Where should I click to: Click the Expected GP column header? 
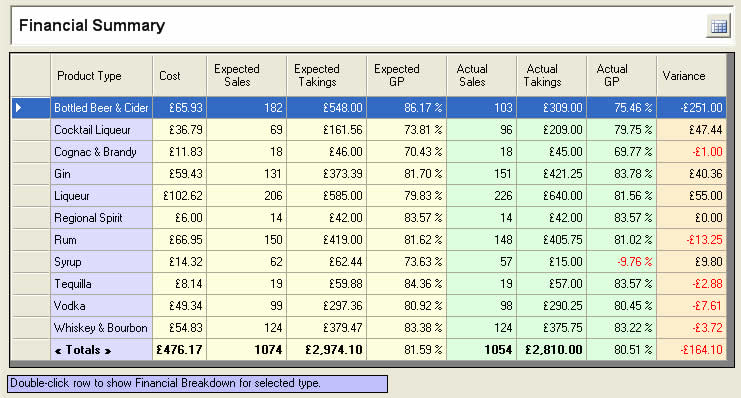click(406, 76)
